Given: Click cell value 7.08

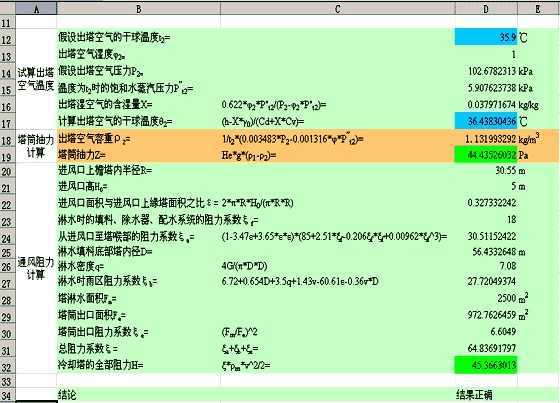Looking at the screenshot, I should click(x=508, y=266).
